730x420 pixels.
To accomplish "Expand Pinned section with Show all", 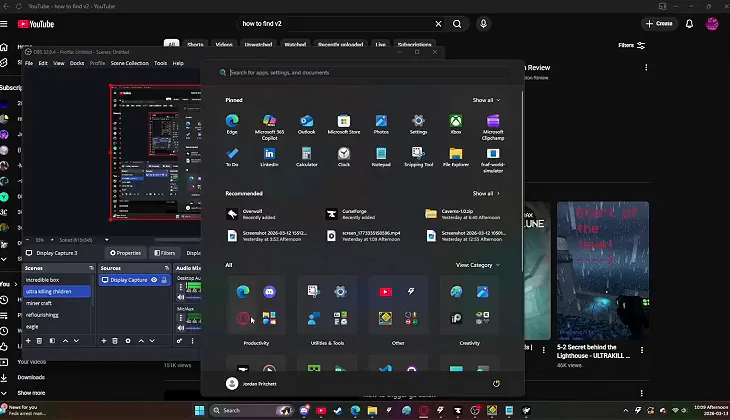I will [487, 100].
